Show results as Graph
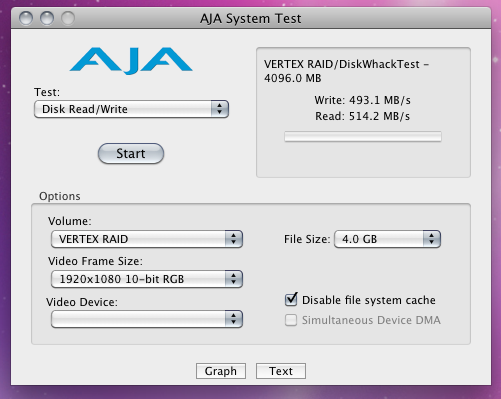The image size is (501, 399). point(221,371)
